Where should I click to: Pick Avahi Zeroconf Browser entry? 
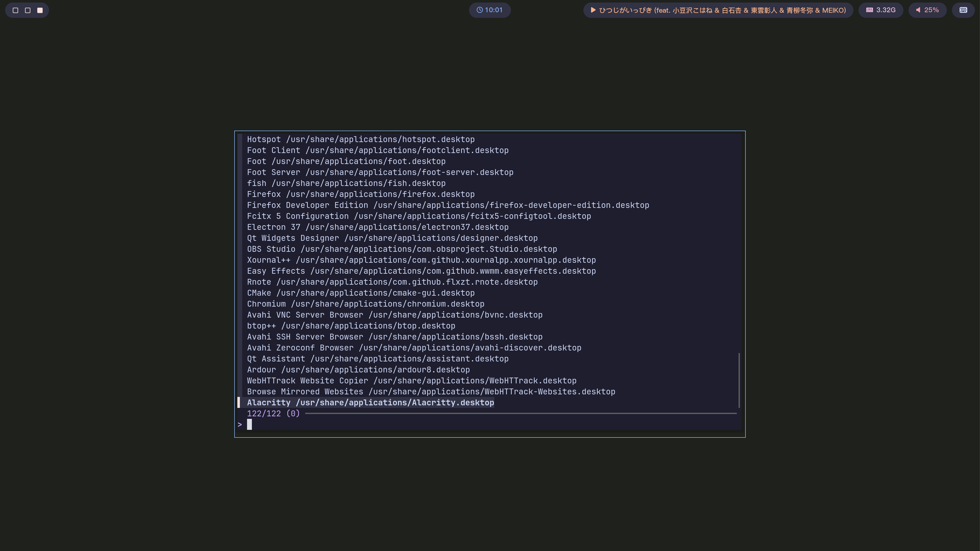point(414,348)
